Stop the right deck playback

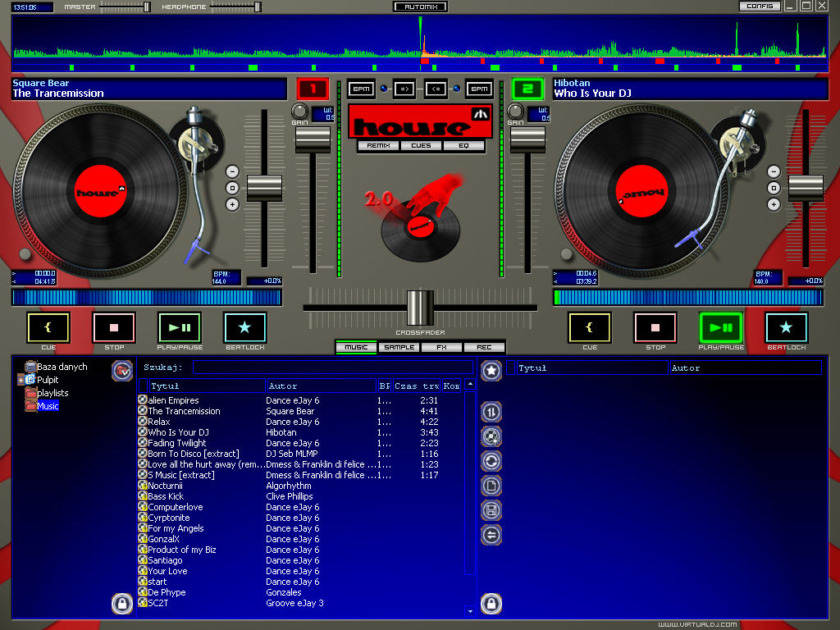[655, 327]
